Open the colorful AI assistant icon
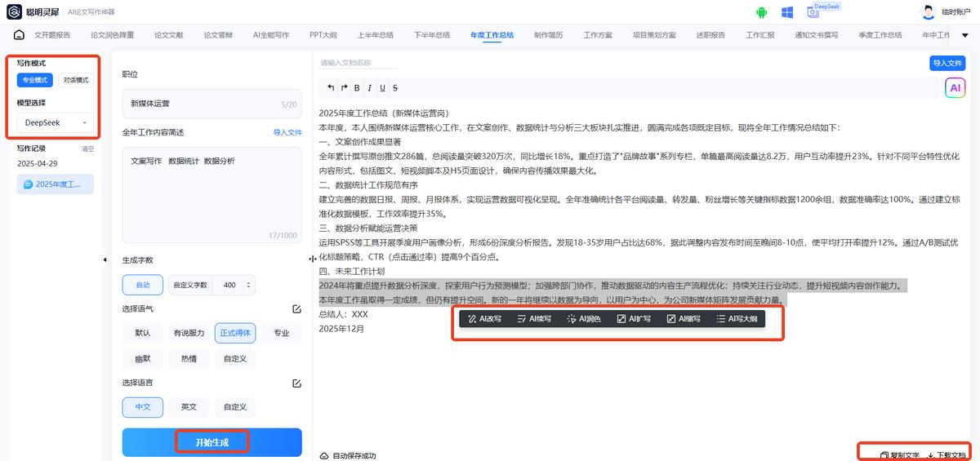 (955, 88)
